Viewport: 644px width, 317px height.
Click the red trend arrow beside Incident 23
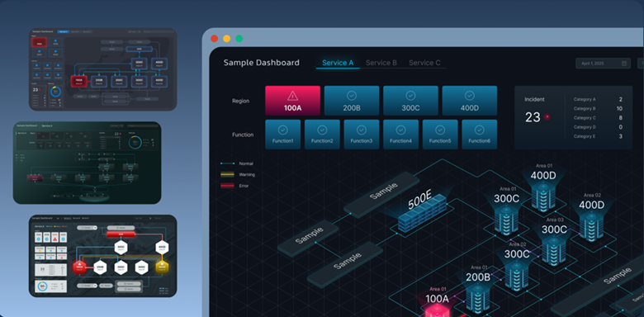point(547,117)
